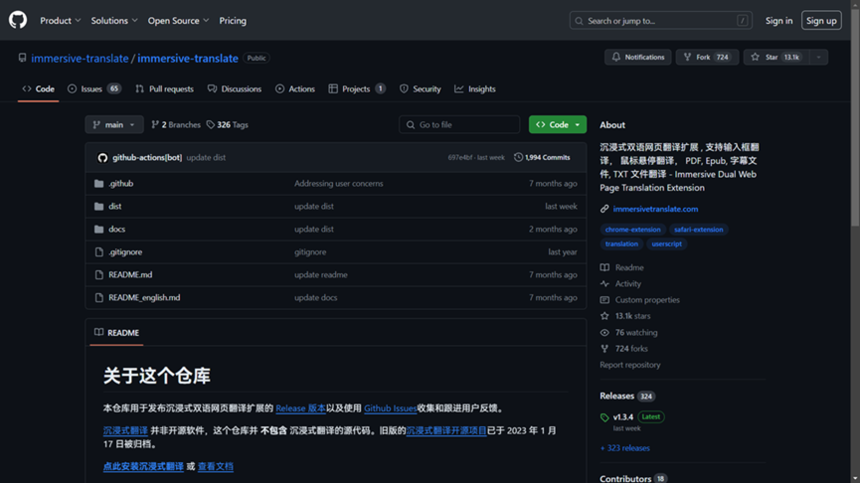Screen dimensions: 860x483
Task: Open the Issues tab
Action: click(x=94, y=89)
